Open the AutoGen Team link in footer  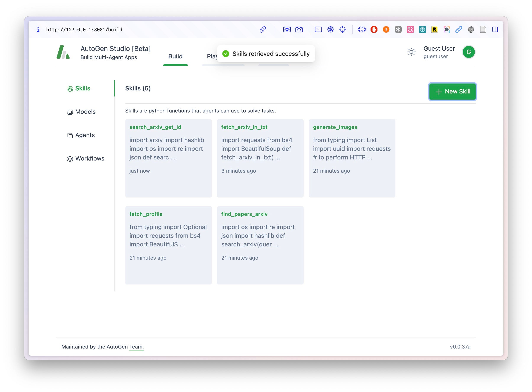[x=137, y=347]
